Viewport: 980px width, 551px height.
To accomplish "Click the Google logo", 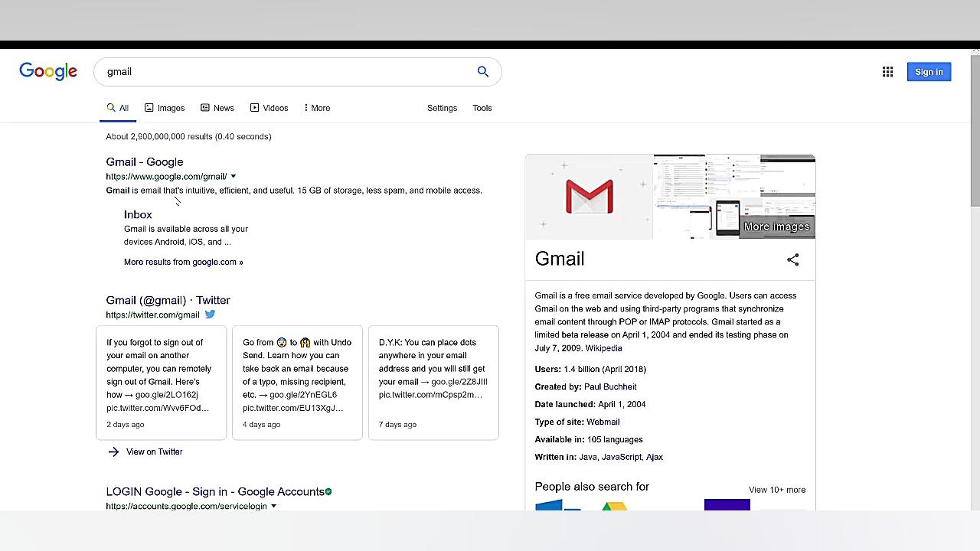I will tap(48, 71).
